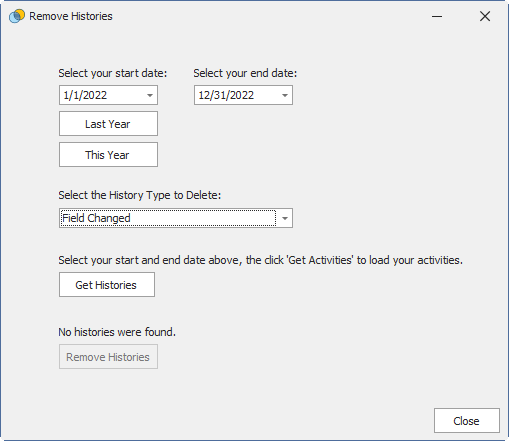The image size is (509, 441).
Task: Load results with the Get Histories button
Action: click(x=107, y=285)
